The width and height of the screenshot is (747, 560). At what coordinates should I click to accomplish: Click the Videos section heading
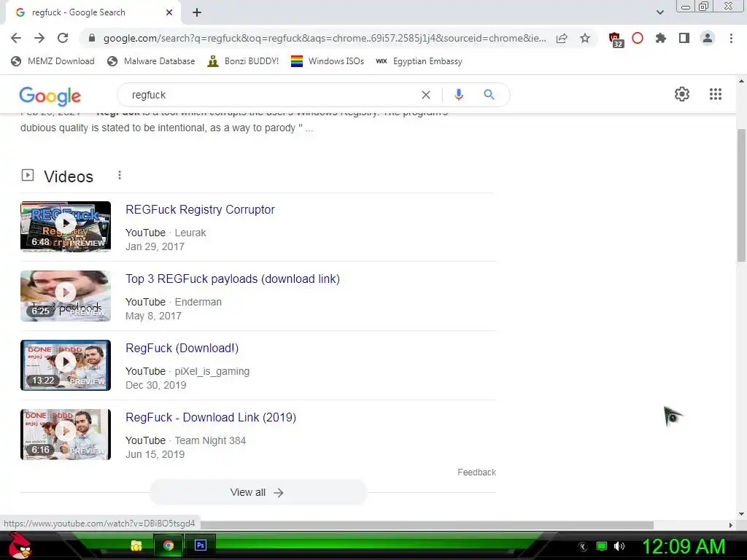69,176
